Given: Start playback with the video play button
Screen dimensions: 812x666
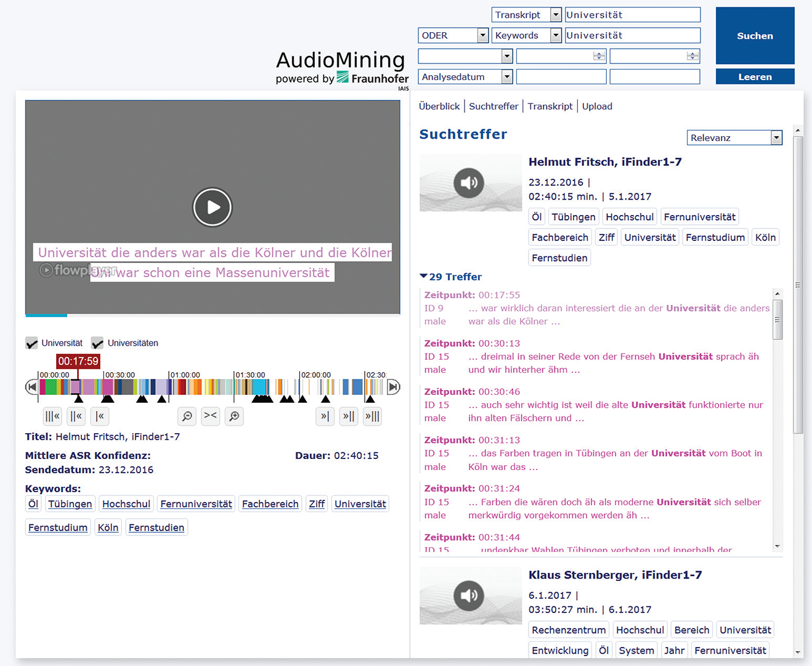Looking at the screenshot, I should click(x=213, y=207).
